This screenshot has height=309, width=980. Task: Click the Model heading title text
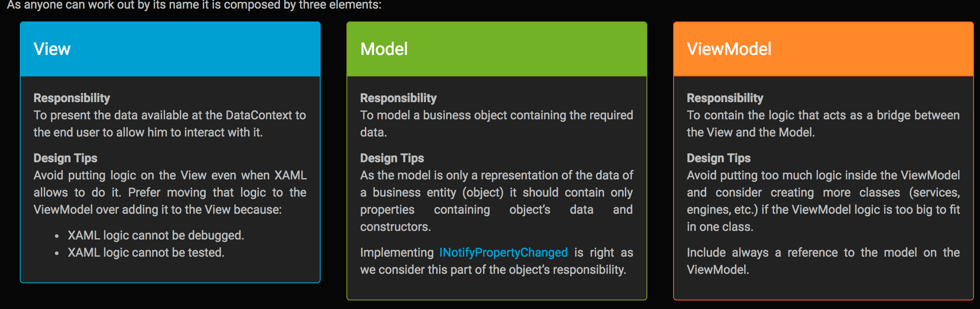point(384,49)
